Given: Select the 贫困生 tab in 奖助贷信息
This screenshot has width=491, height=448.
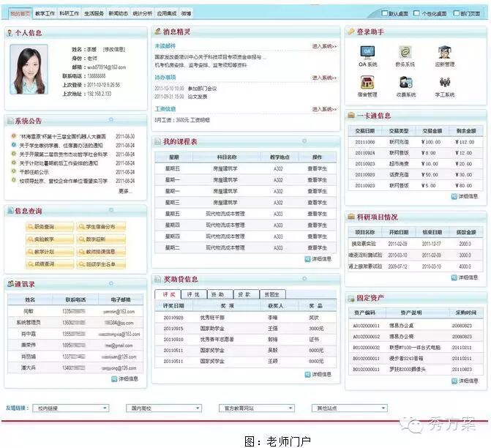Looking at the screenshot, I should coord(272,294).
